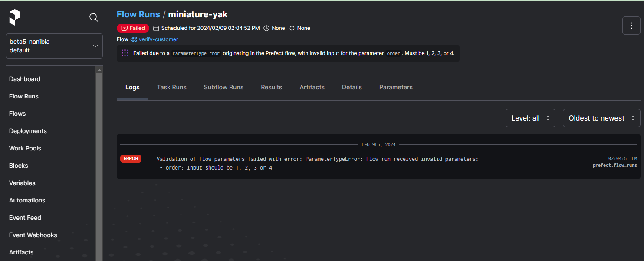Go to the verify-customer flow link
The width and height of the screenshot is (644, 261).
[158, 39]
